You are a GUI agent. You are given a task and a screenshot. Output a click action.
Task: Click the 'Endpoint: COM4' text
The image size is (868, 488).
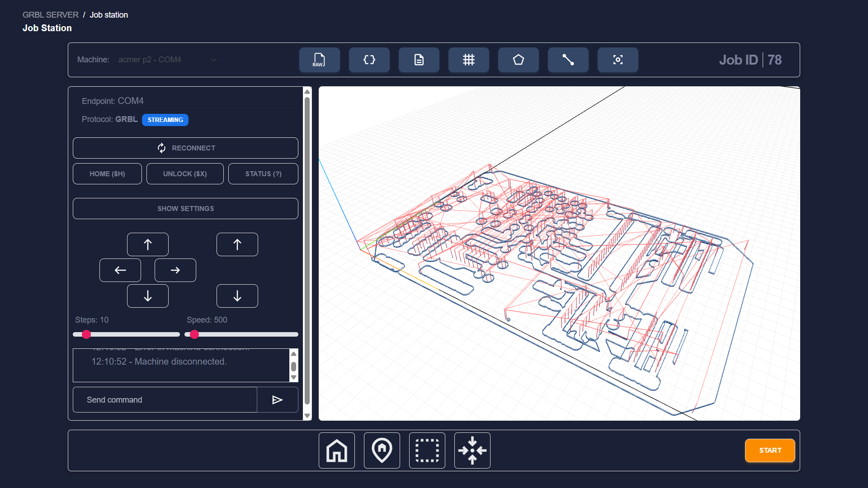click(x=113, y=101)
